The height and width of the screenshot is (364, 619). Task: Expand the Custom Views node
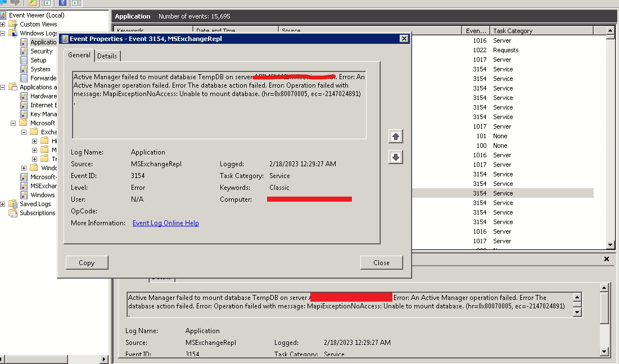point(3,24)
